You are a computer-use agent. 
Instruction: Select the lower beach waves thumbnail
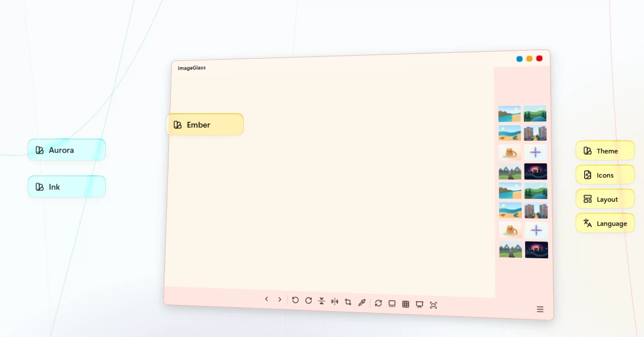[x=510, y=210]
